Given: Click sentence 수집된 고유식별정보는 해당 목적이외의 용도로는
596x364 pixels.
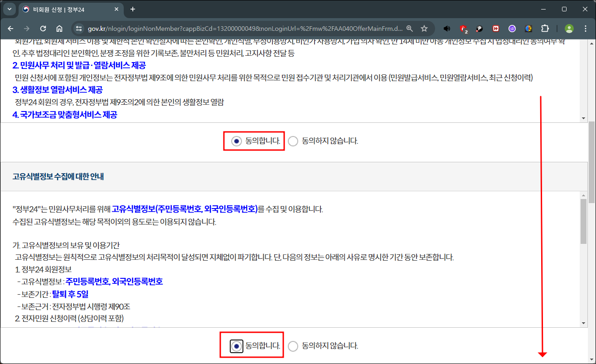Looking at the screenshot, I should tap(114, 222).
